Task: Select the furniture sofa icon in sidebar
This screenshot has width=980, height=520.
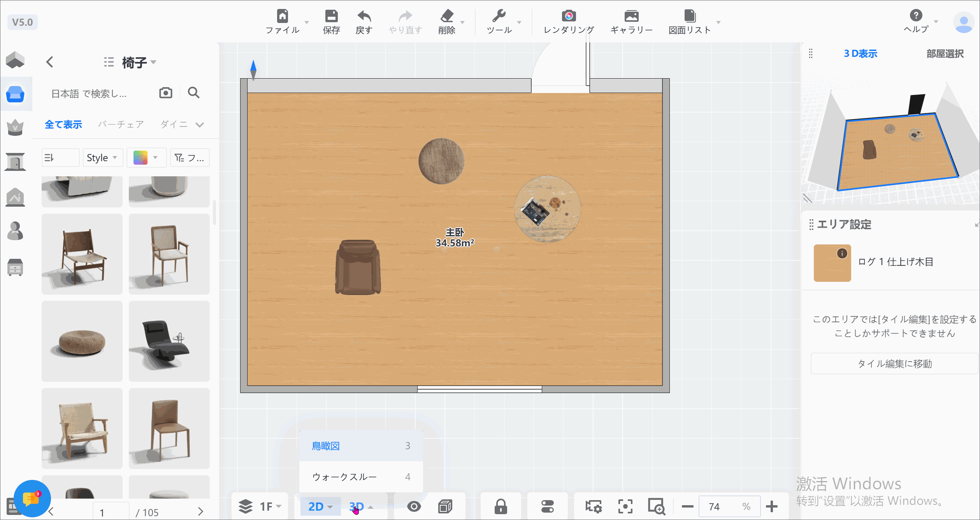Action: click(x=15, y=94)
